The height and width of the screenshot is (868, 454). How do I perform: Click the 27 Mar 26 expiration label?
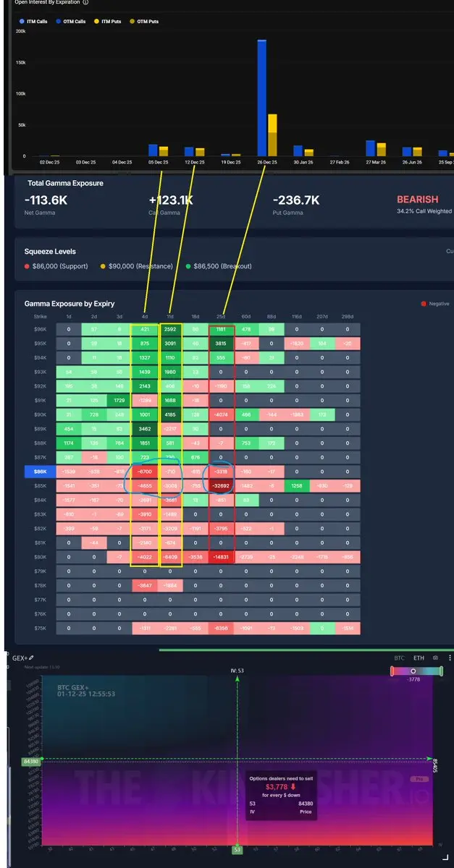375,163
